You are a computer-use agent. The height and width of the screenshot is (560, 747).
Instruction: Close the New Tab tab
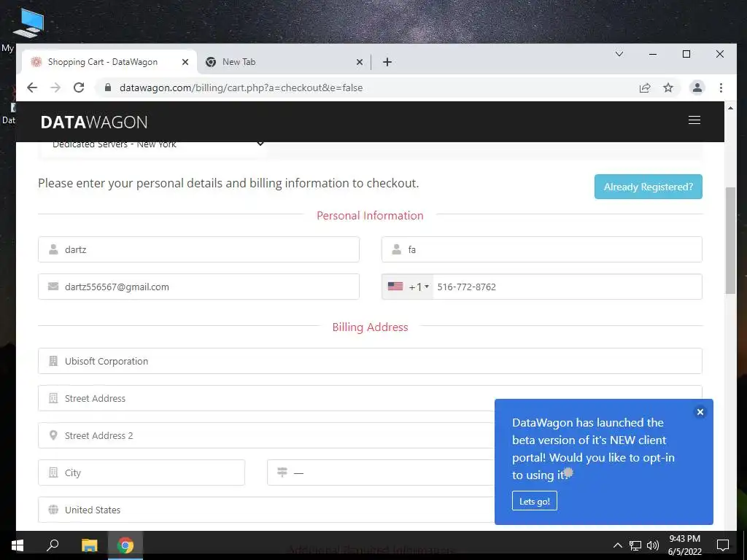360,62
